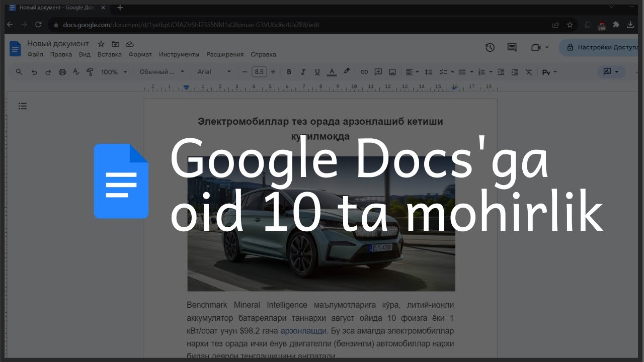Open the Вставка menu

pyautogui.click(x=110, y=54)
